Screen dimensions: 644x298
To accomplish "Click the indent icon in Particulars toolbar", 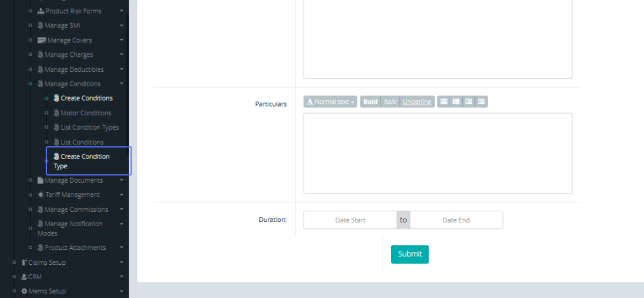I will [x=481, y=102].
